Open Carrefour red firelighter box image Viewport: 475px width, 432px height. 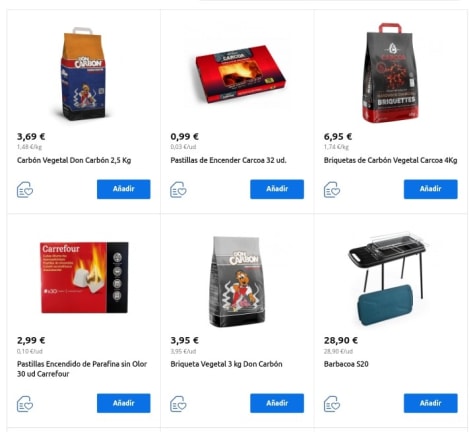(x=84, y=277)
